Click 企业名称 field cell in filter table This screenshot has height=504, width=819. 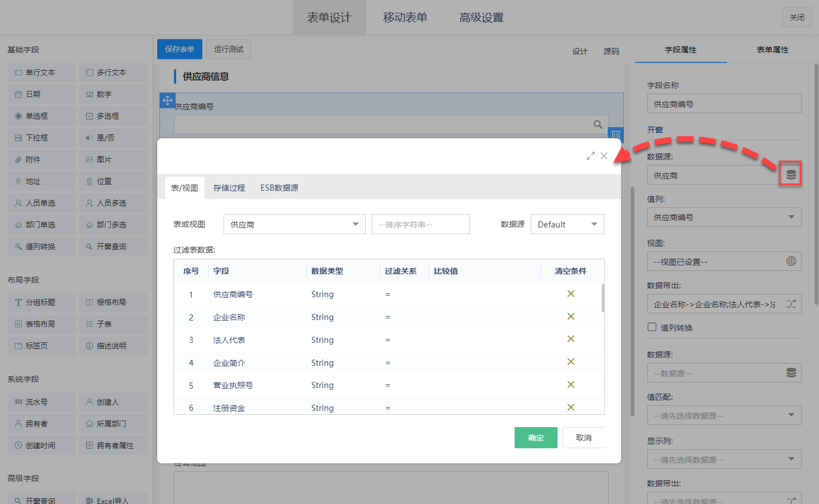tap(229, 317)
